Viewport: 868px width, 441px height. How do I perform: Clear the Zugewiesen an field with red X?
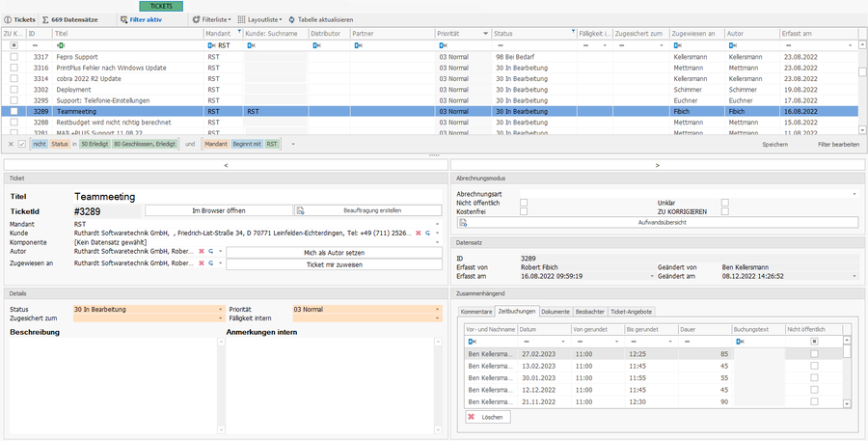202,263
